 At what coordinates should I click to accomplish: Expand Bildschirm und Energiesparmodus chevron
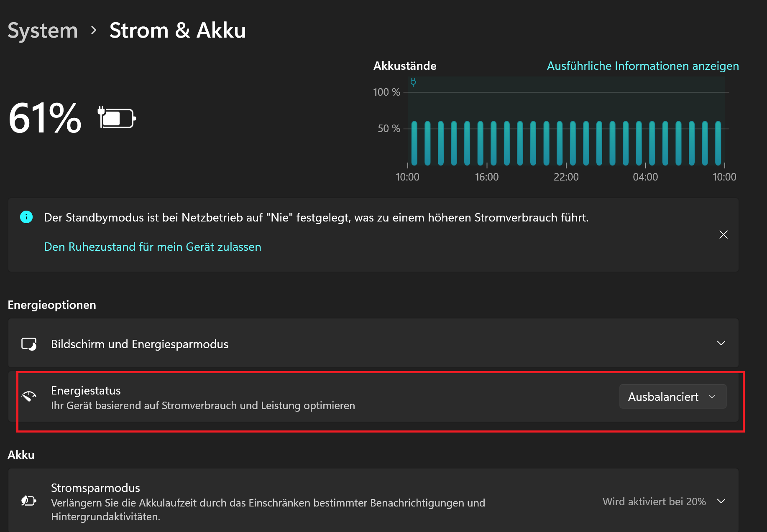point(721,343)
